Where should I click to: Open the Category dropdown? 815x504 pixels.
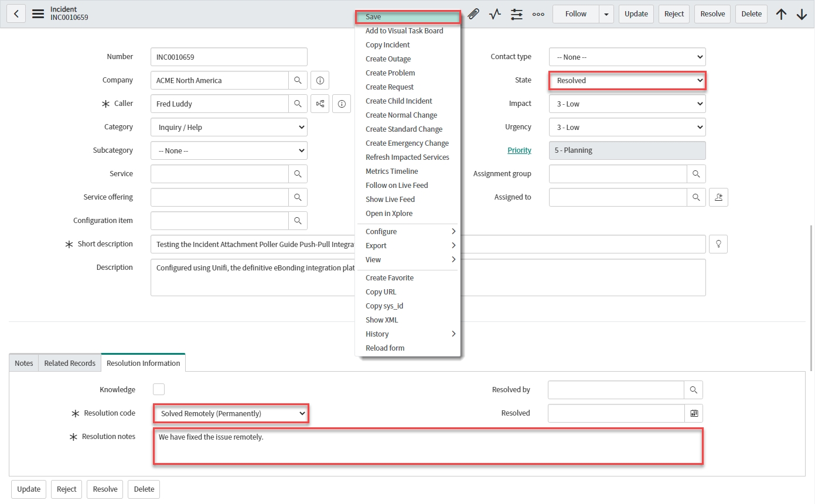point(229,127)
